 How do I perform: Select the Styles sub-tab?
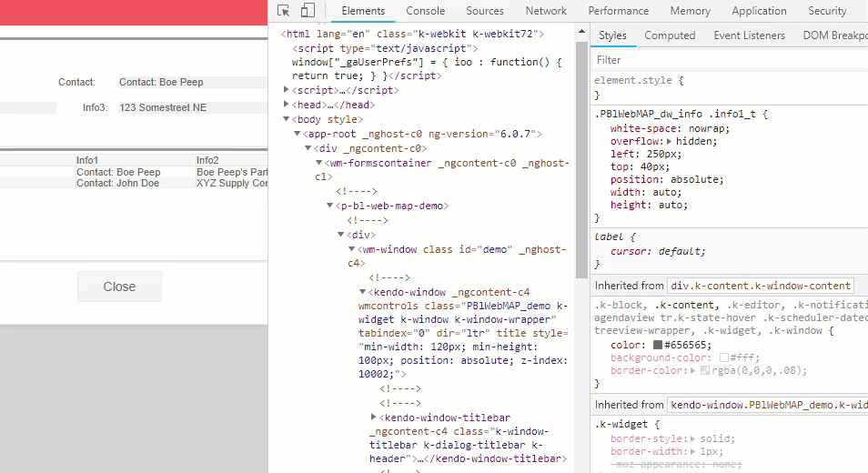coord(613,35)
